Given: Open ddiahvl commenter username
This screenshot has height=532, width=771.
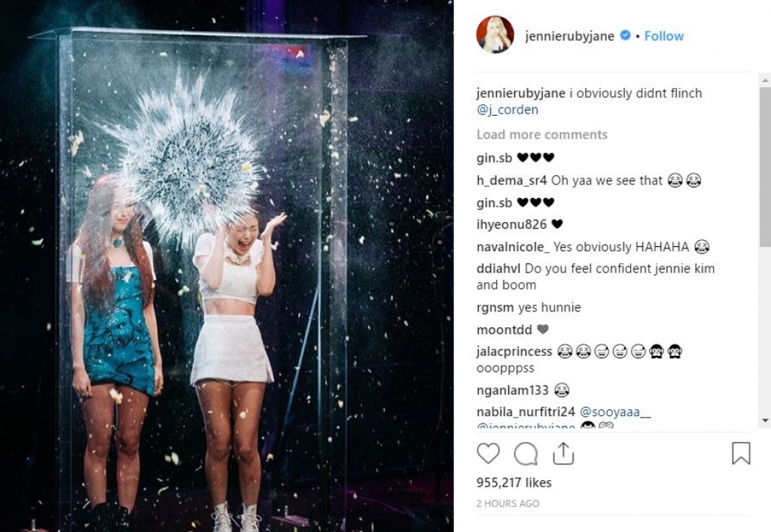Looking at the screenshot, I should click(498, 268).
